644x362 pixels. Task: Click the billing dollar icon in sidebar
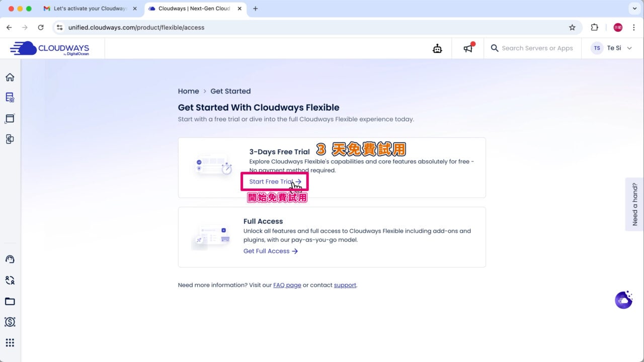point(10,322)
